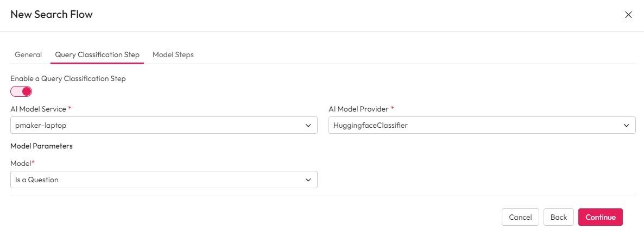Screen dimensions: 644x247
Task: Expand the AI Model Provider chevron arrow
Action: click(627, 125)
